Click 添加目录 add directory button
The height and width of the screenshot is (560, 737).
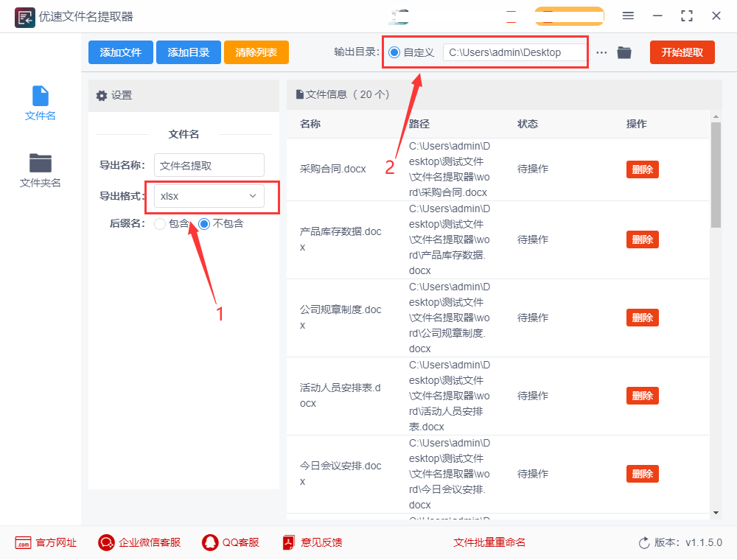[x=189, y=52]
